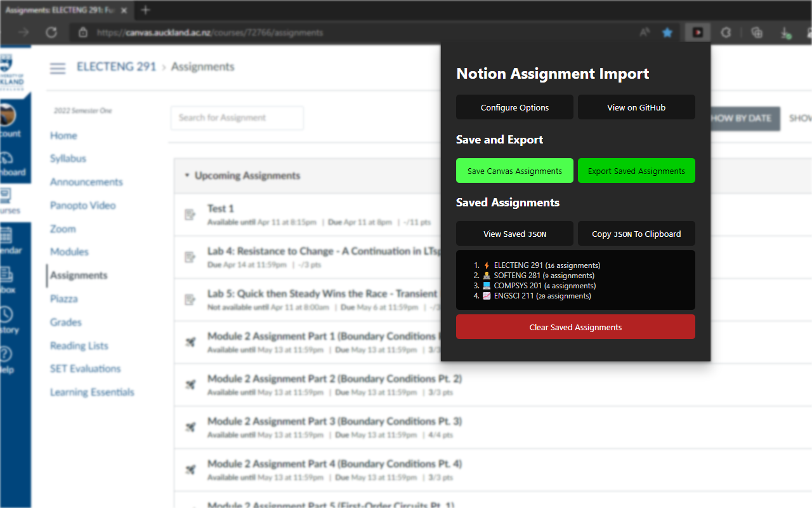Open Module 2 Assignment Part 2
The image size is (812, 508).
pos(334,378)
